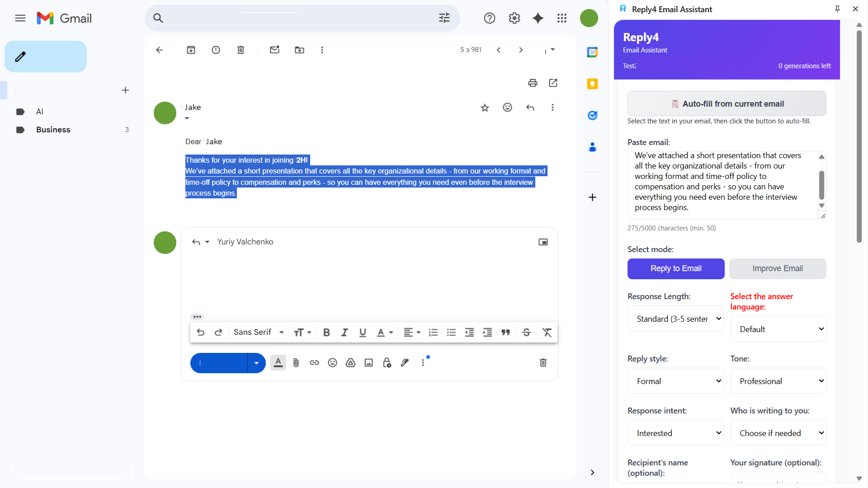This screenshot has width=868, height=488.
Task: Toggle bulleted list
Action: [452, 333]
